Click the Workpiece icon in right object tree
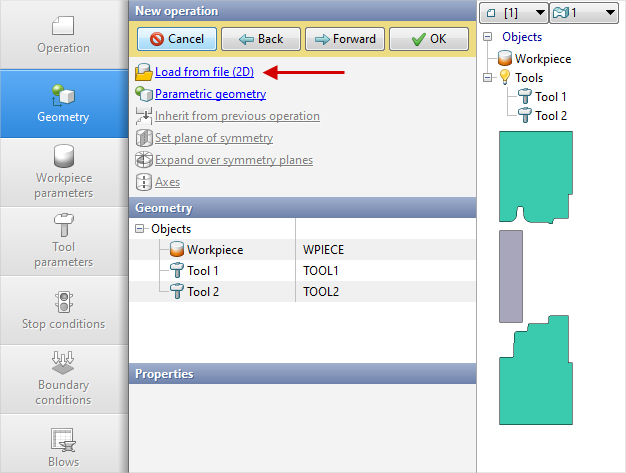Image resolution: width=626 pixels, height=473 pixels. [x=504, y=59]
